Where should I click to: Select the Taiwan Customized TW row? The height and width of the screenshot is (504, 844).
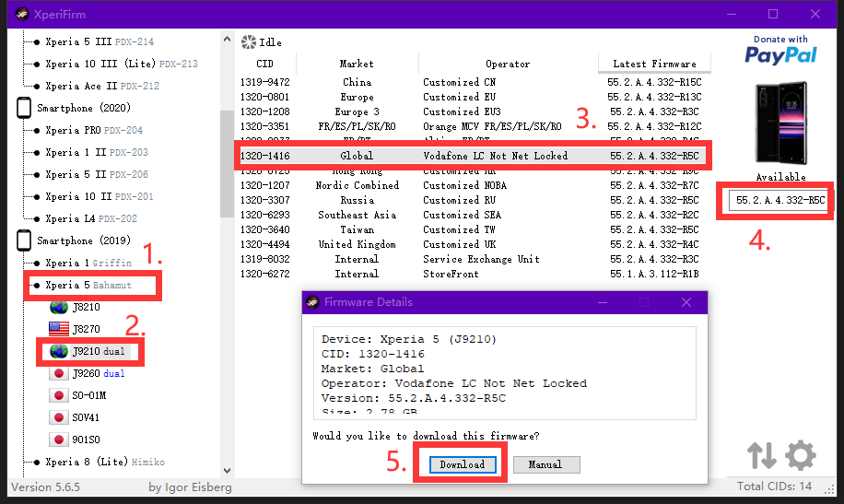470,229
